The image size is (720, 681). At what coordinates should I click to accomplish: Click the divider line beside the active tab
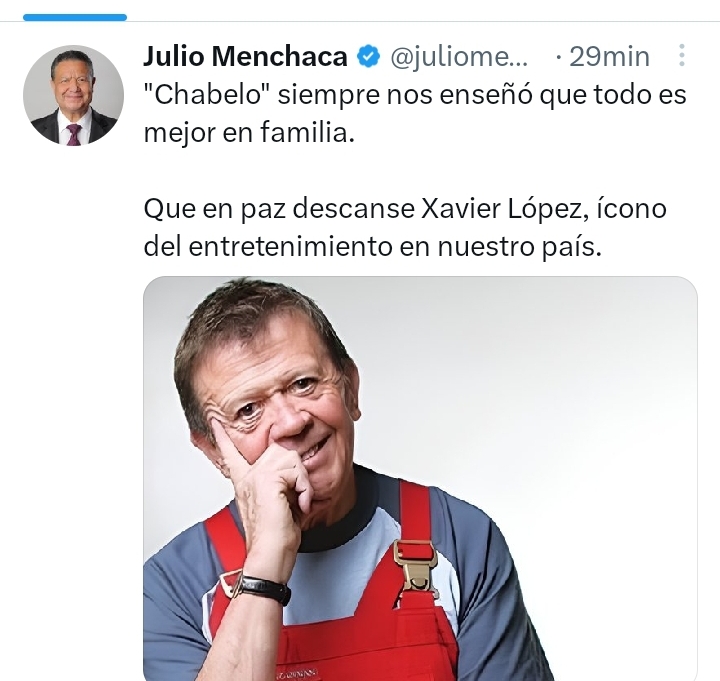[x=422, y=21]
